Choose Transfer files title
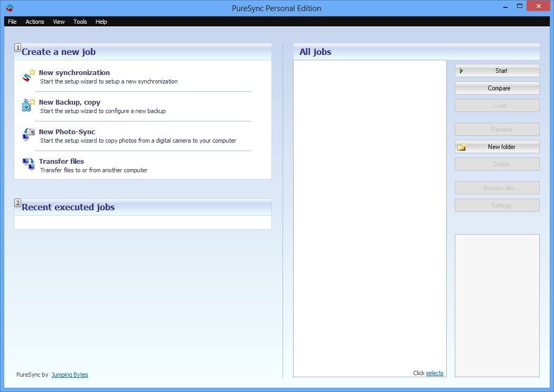554x392 pixels. click(x=61, y=161)
